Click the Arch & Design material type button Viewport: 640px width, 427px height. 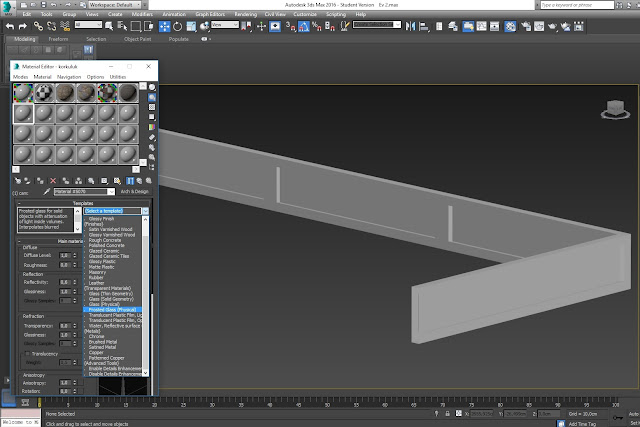133,190
